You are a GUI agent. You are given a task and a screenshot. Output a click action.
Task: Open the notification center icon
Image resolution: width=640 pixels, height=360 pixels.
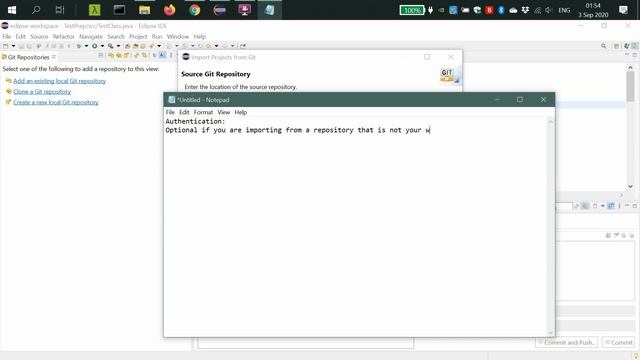(x=623, y=10)
